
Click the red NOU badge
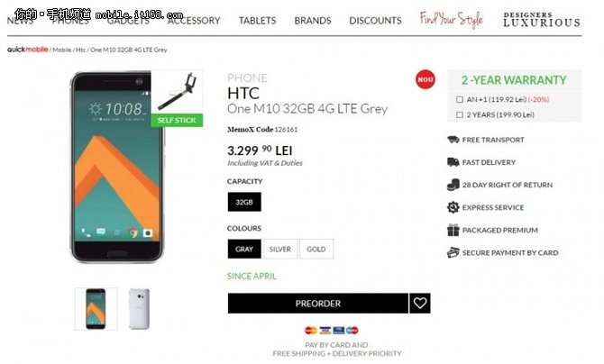click(x=426, y=79)
